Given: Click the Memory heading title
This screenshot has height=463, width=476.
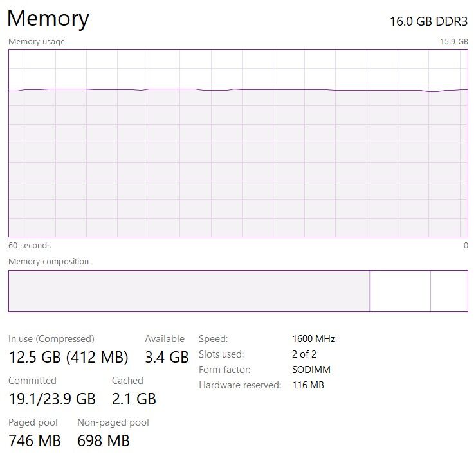Looking at the screenshot, I should click(48, 19).
